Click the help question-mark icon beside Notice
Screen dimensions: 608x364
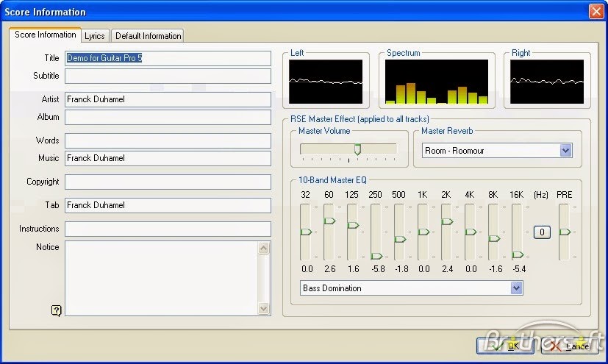pos(56,310)
